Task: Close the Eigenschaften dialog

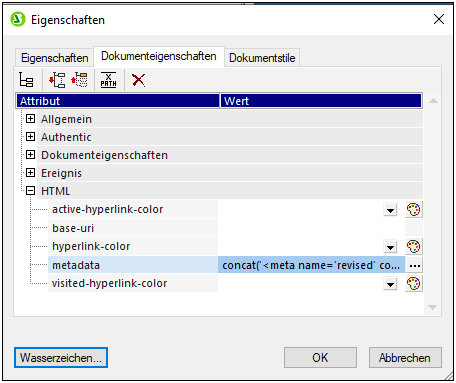Action: coord(439,19)
